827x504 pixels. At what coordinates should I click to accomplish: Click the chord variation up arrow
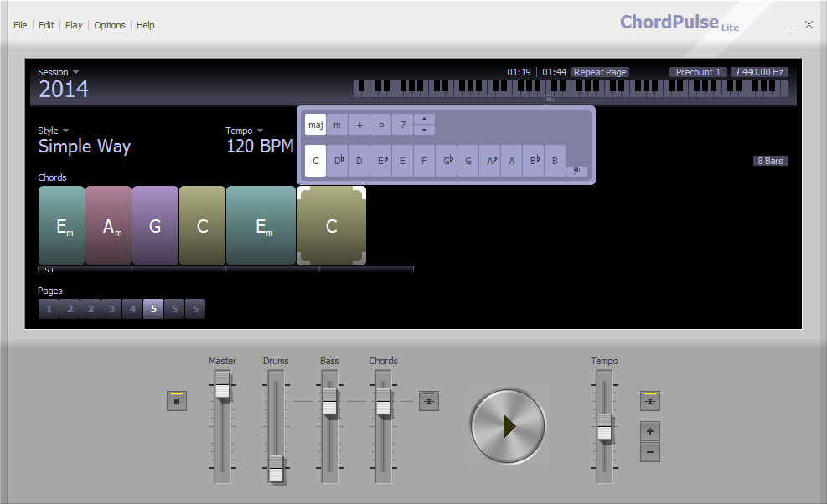[424, 119]
